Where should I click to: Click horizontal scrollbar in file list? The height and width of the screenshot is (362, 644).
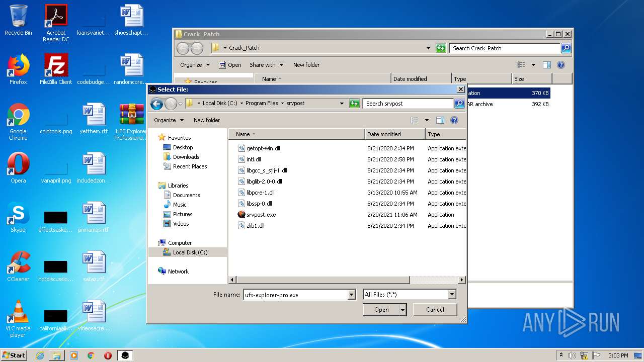(323, 280)
